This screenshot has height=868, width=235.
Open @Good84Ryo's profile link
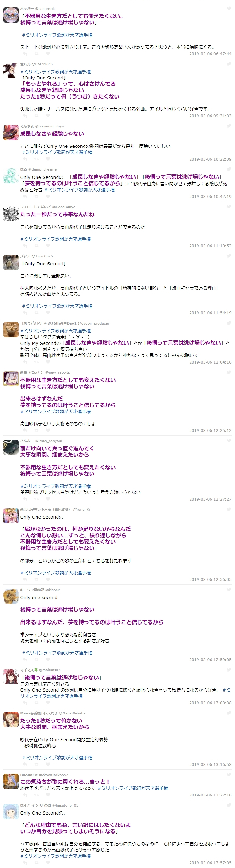point(64,207)
